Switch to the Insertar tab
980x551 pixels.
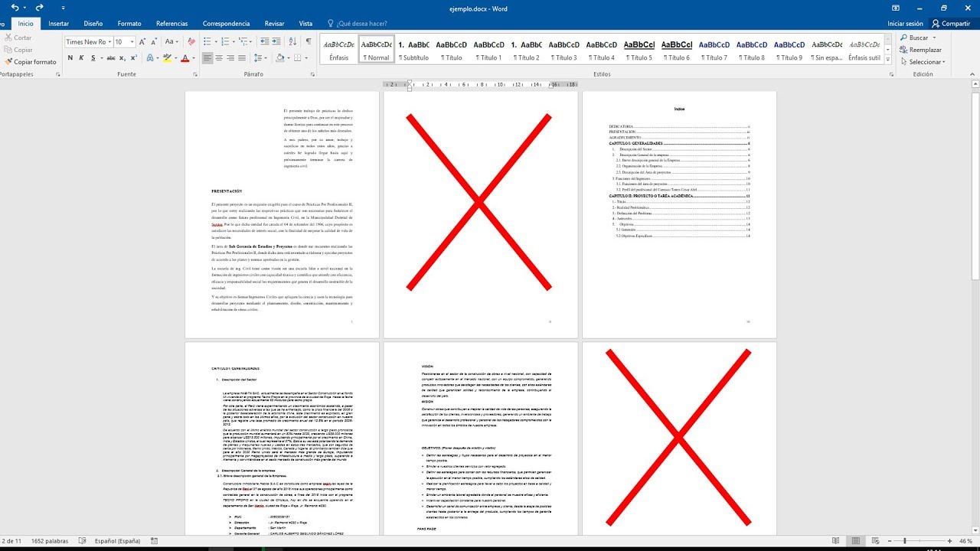click(x=58, y=24)
